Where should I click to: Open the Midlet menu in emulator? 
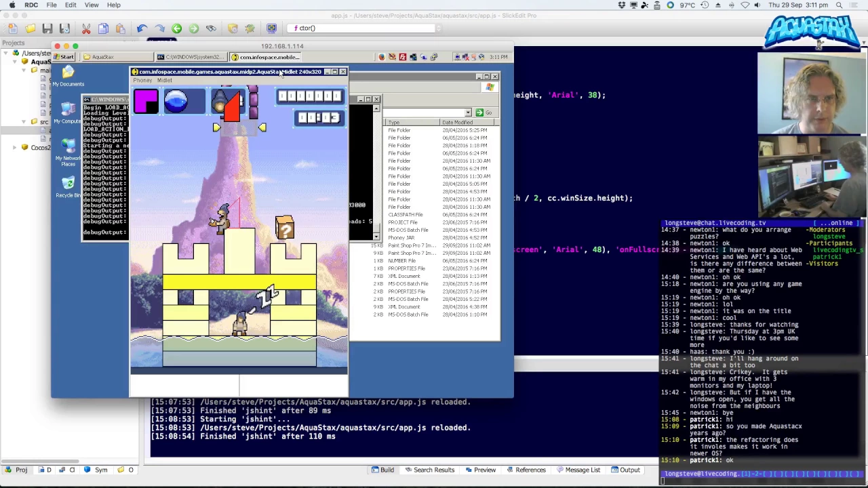pos(165,80)
